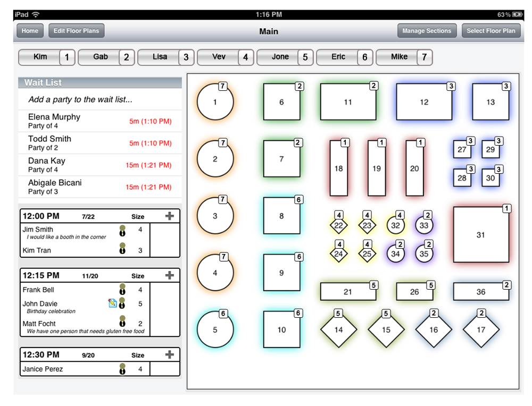
Task: Select diamond table 14
Action: 338,329
